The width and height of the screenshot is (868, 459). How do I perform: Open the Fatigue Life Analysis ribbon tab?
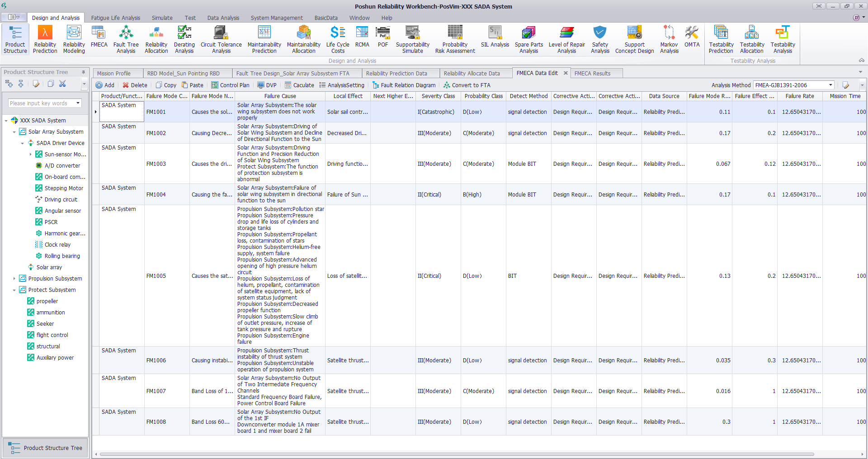[x=115, y=18]
